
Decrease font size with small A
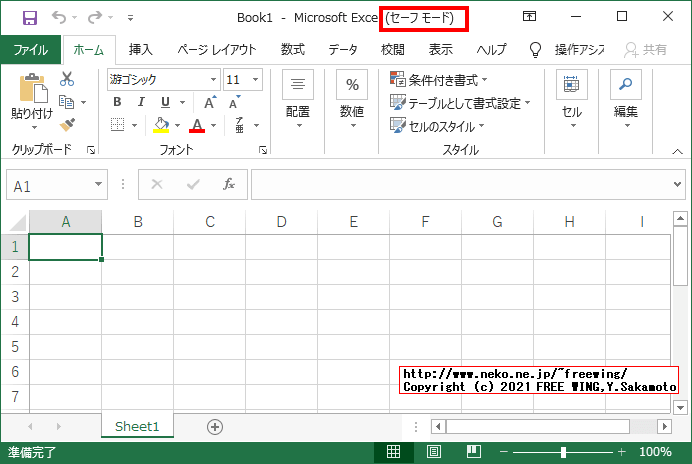(234, 102)
